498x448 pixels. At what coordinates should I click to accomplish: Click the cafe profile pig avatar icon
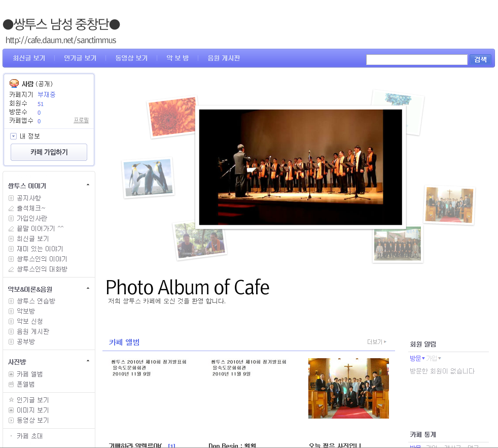coord(14,84)
